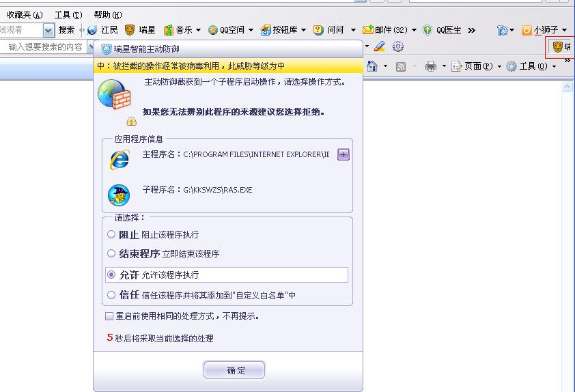Open the 线观看 combo box dropdown
This screenshot has width=575, height=392.
(48, 31)
